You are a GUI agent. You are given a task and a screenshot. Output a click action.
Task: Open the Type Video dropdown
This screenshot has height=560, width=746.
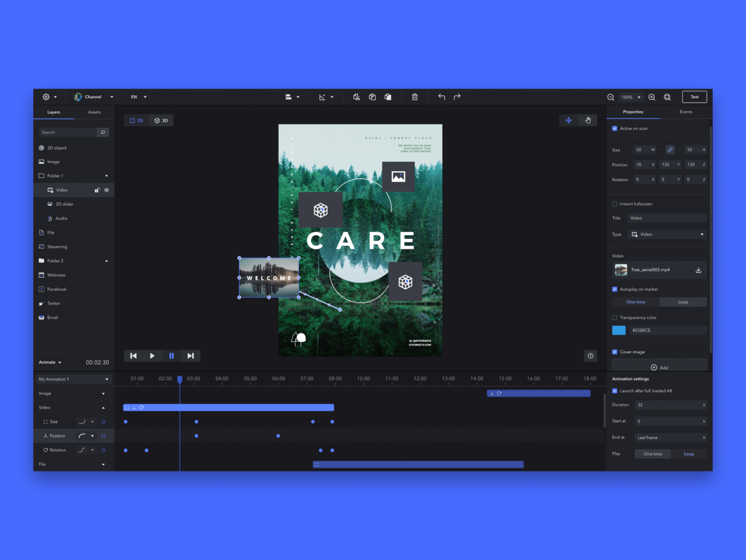click(x=668, y=234)
